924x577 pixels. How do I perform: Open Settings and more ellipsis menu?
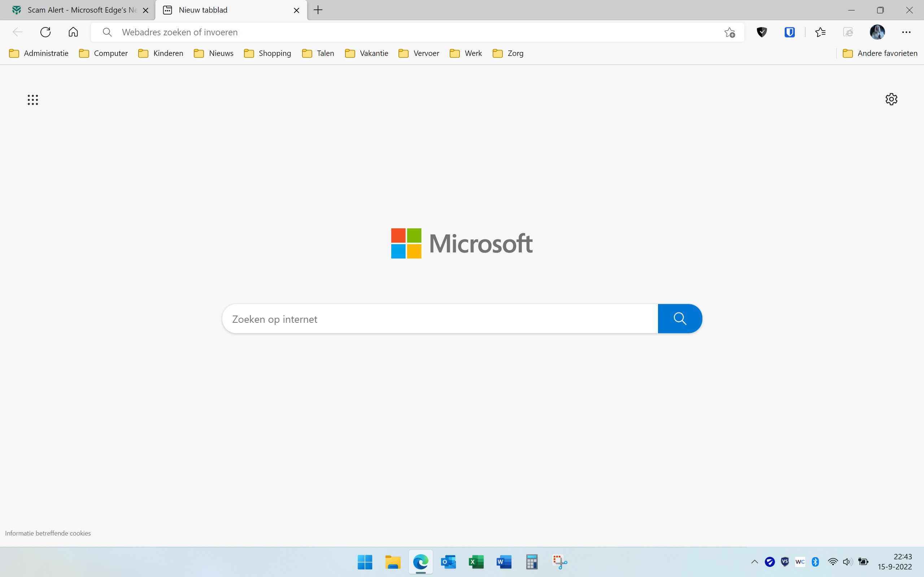906,32
